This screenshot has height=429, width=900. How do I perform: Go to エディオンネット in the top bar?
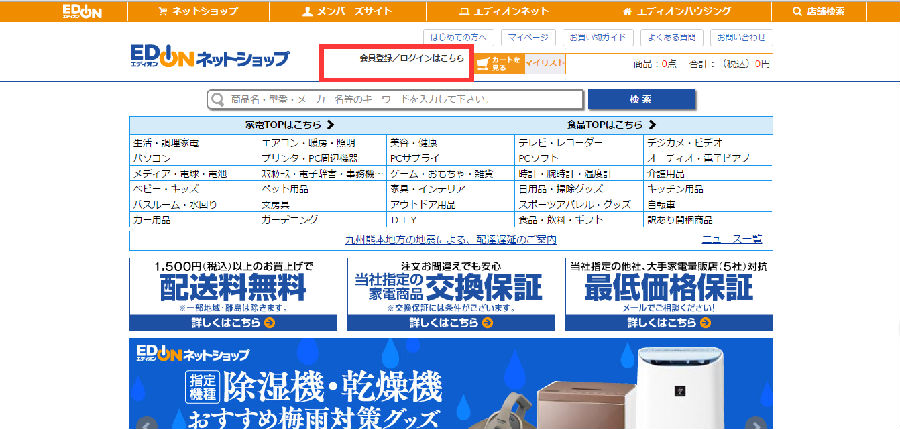tap(504, 11)
